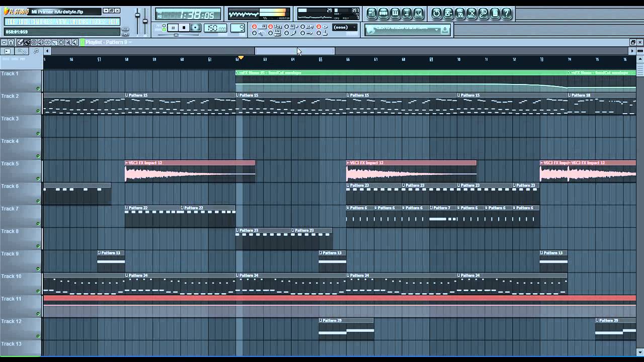Mute Track 2 with its green dot
Viewport: 644px width, 362px height.
38,111
